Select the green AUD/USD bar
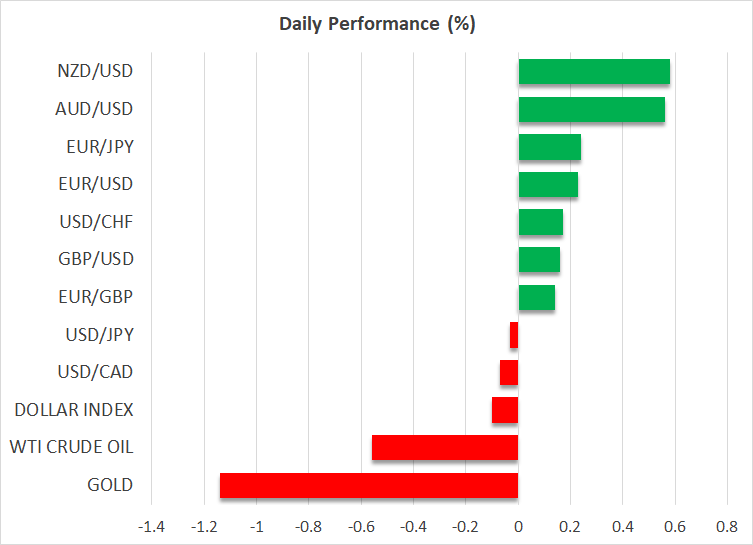 coord(591,110)
